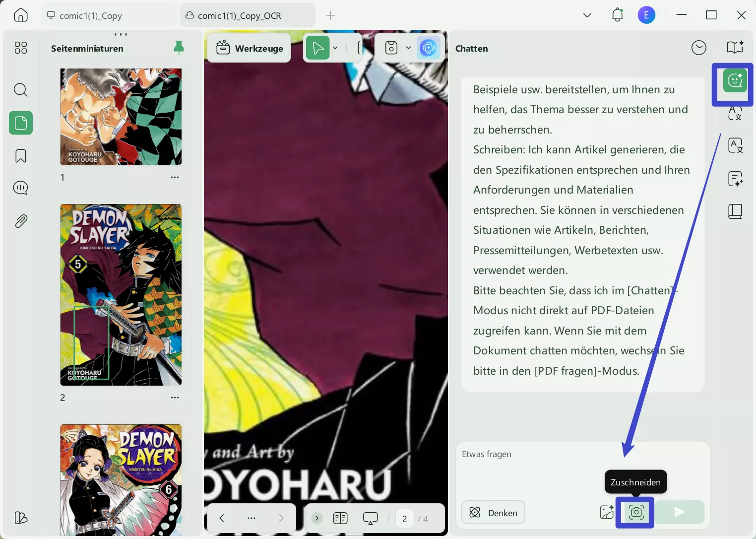The image size is (756, 539).
Task: Open more options for page 1 thumbnail
Action: pos(175,177)
